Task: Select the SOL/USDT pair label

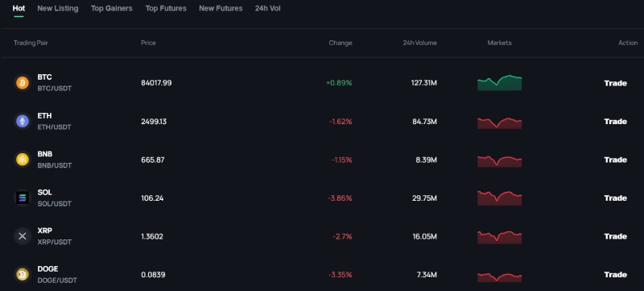Action: pos(54,203)
